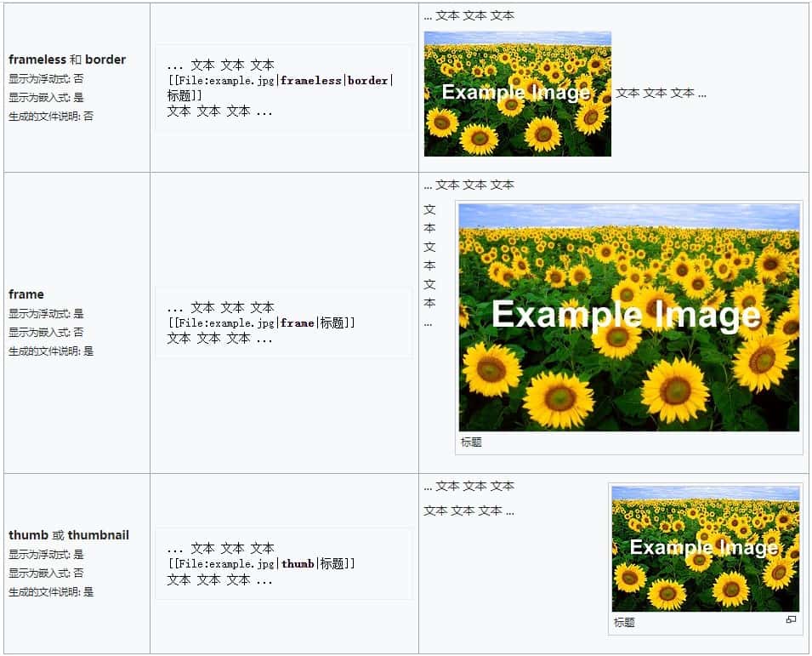Open the thumb sunflower image in the bottom row
Screen dimensions: 812x656
(705, 548)
